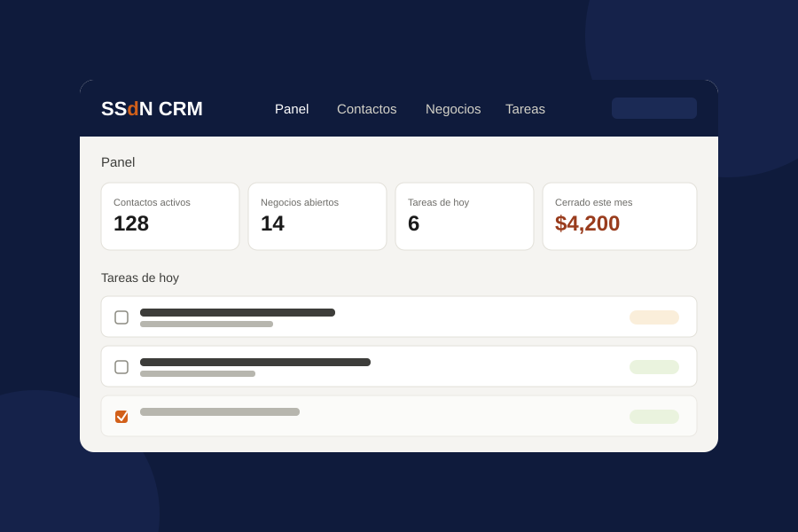The image size is (798, 532).
Task: Select the Tareas de hoy stat card
Action: coord(464,216)
